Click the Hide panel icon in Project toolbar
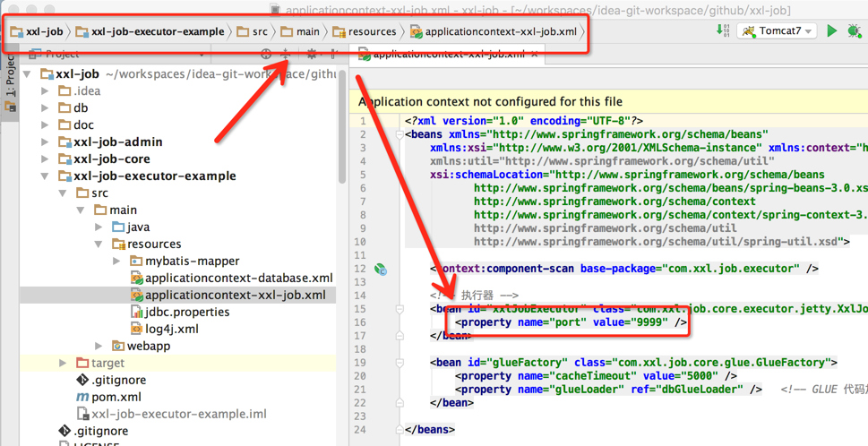The height and width of the screenshot is (446, 868). [333, 55]
